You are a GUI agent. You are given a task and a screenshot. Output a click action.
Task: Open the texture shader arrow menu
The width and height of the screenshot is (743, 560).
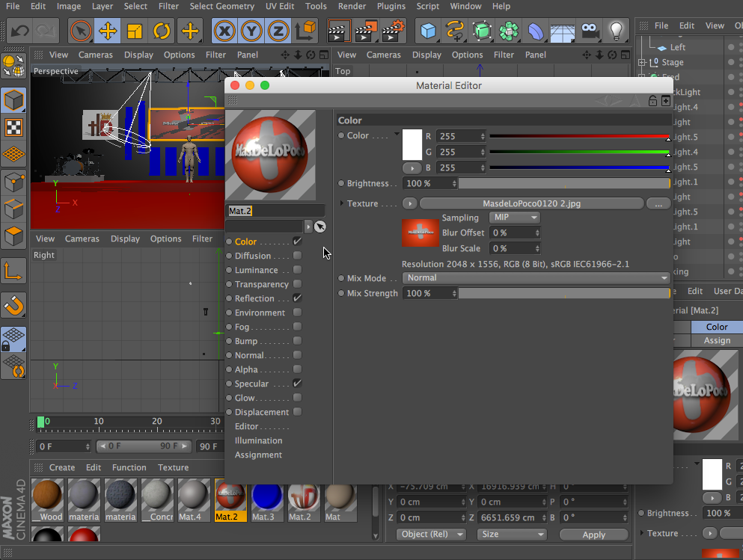coord(410,203)
